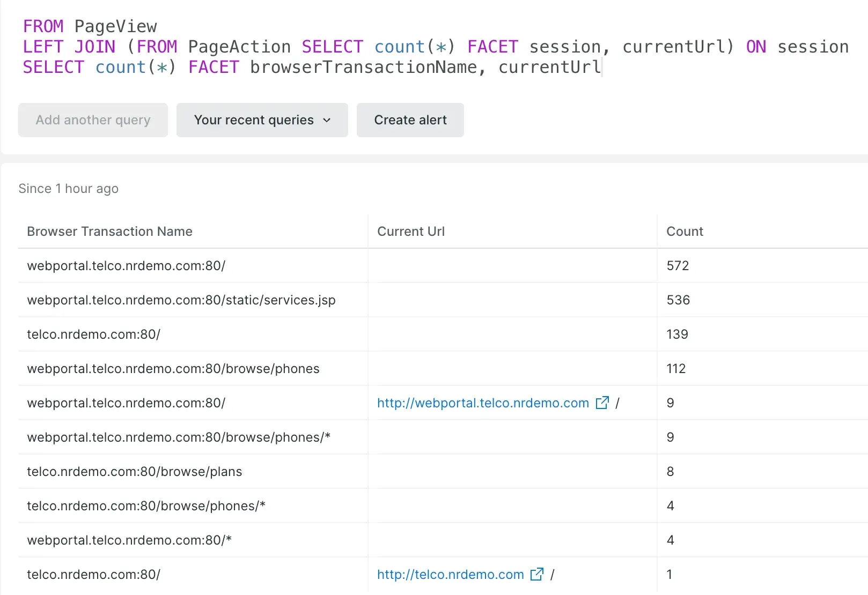Click the Create alert button

tap(410, 120)
